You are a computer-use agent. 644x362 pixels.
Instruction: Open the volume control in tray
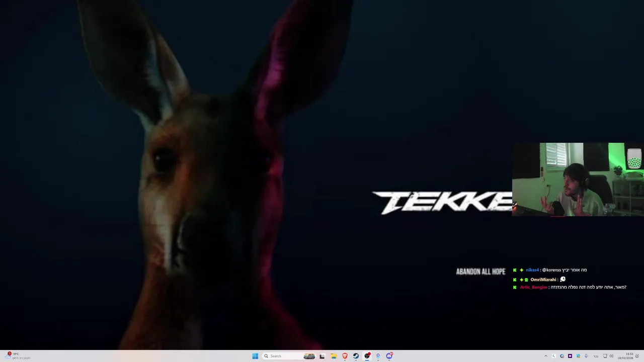pos(611,356)
